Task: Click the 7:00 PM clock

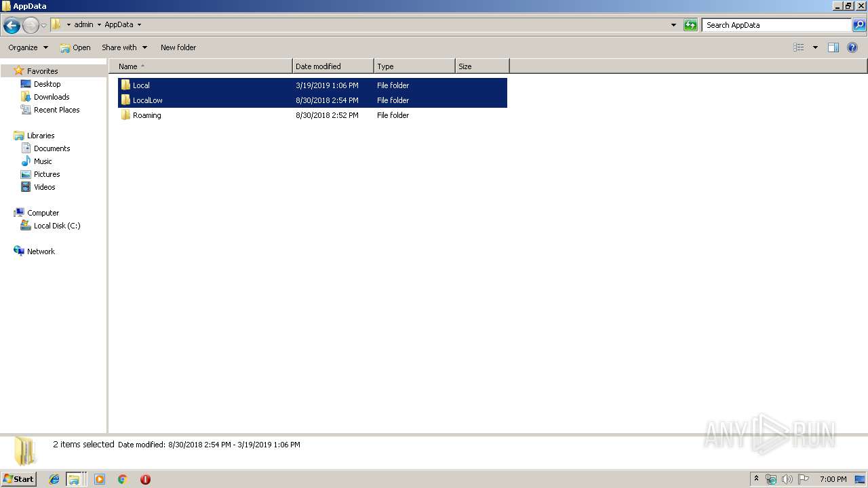Action: coord(833,479)
